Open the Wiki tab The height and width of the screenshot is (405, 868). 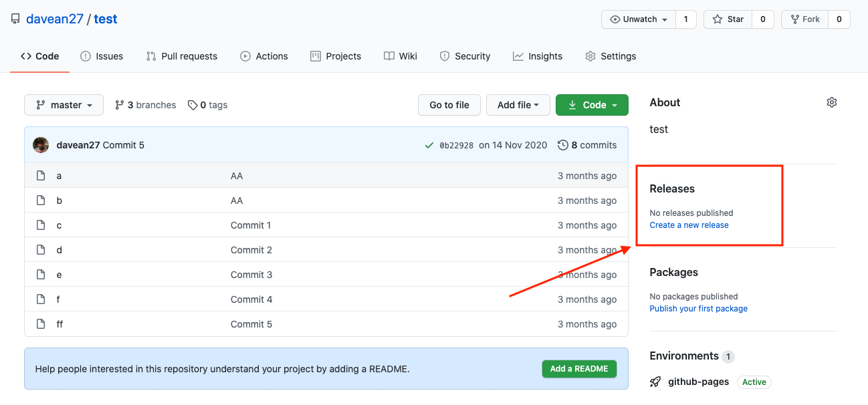[401, 56]
